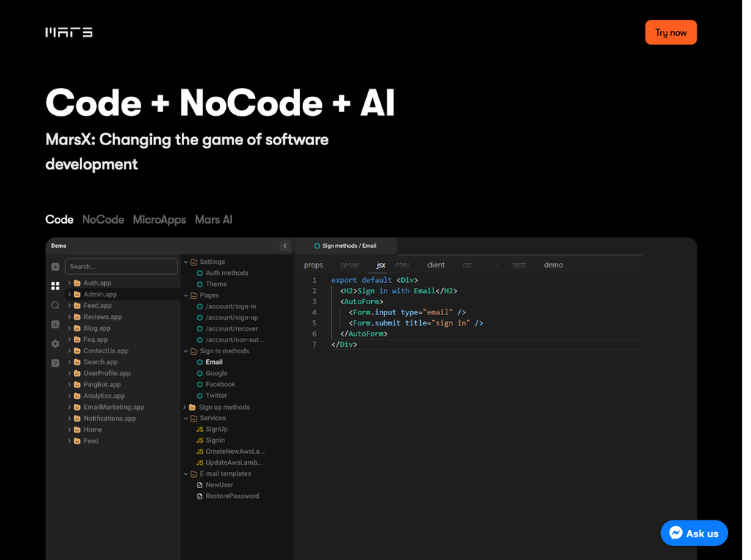Click the PingBot.app folder icon
Image resolution: width=751 pixels, height=560 pixels.
pyautogui.click(x=77, y=384)
